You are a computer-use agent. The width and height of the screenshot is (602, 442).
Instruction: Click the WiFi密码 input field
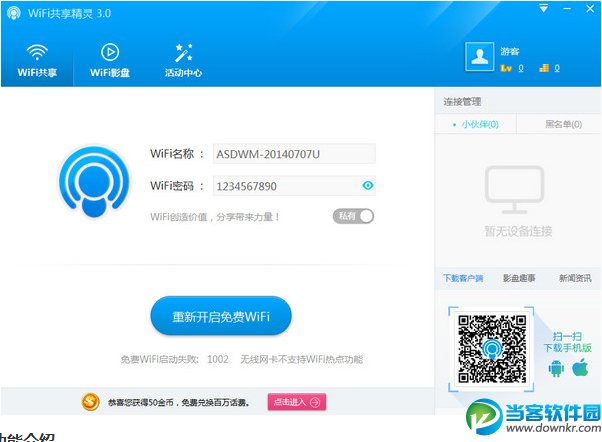point(294,186)
